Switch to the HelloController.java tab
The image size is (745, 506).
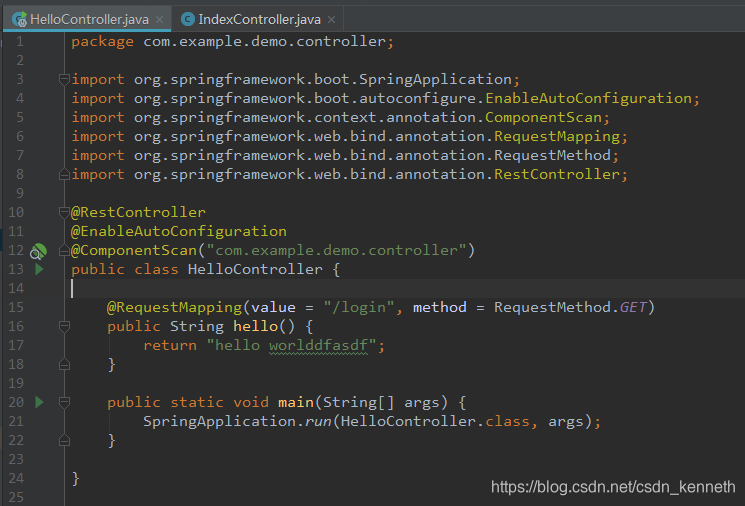[88, 19]
